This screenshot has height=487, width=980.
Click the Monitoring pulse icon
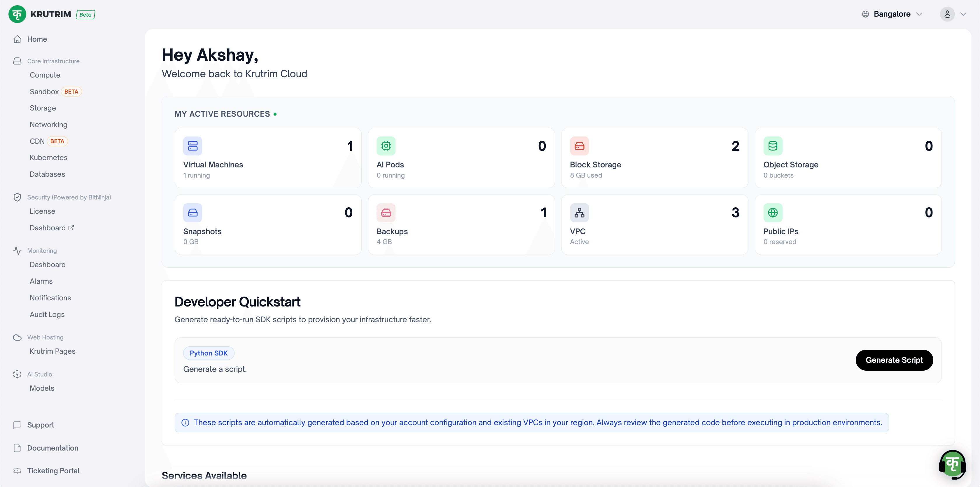coord(17,251)
